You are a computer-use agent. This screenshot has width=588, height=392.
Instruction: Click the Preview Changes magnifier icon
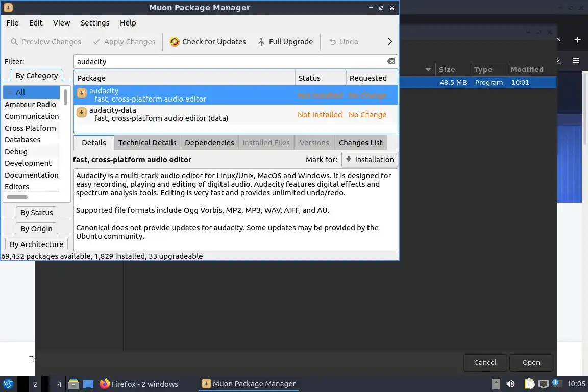pyautogui.click(x=14, y=42)
